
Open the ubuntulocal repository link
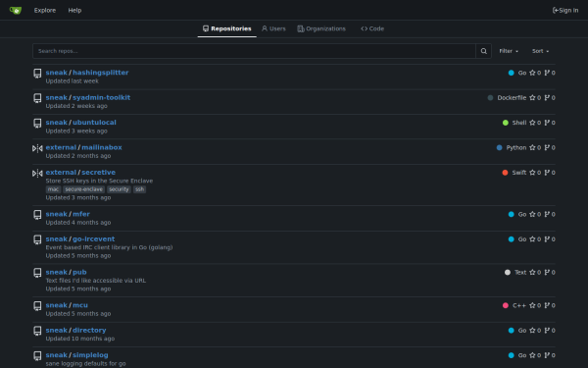tap(94, 123)
